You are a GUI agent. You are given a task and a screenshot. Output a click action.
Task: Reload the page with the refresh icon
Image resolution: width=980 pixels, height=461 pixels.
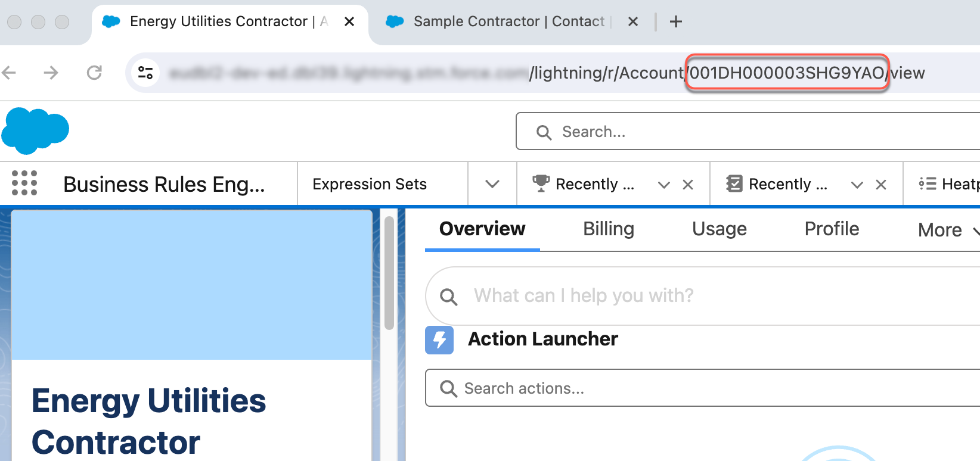94,73
